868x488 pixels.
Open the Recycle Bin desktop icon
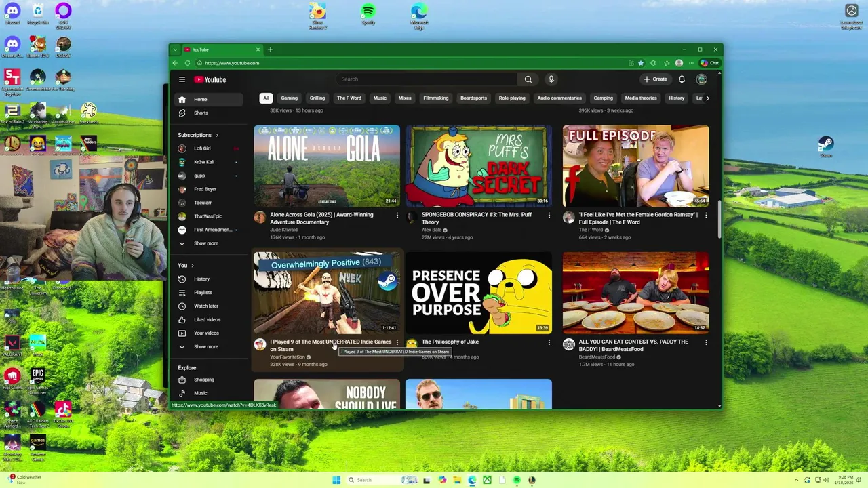[37, 15]
